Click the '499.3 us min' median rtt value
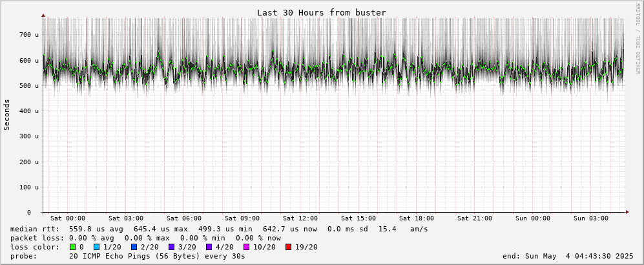Screen dimensions: 644x265 click(x=225, y=229)
